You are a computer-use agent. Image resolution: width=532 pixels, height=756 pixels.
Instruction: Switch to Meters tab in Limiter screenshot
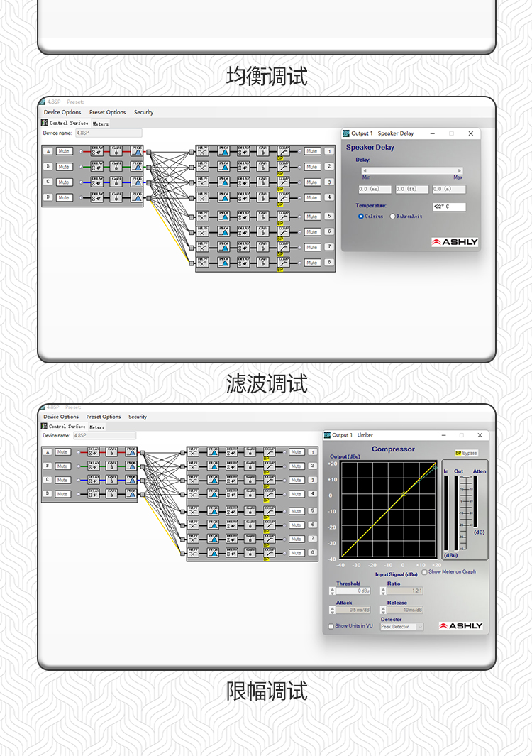(x=97, y=427)
